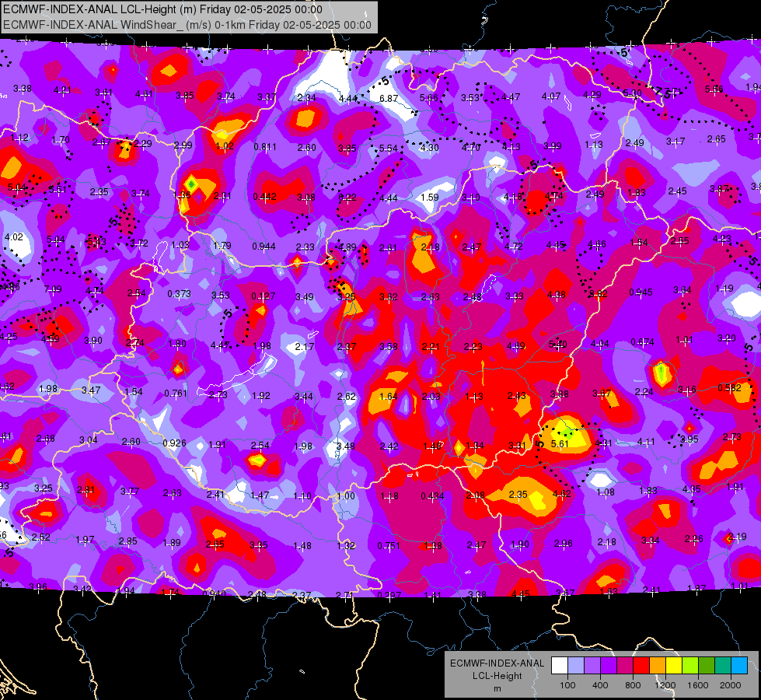The image size is (761, 700).
Task: Click the legend tick label 800
Action: [x=633, y=685]
